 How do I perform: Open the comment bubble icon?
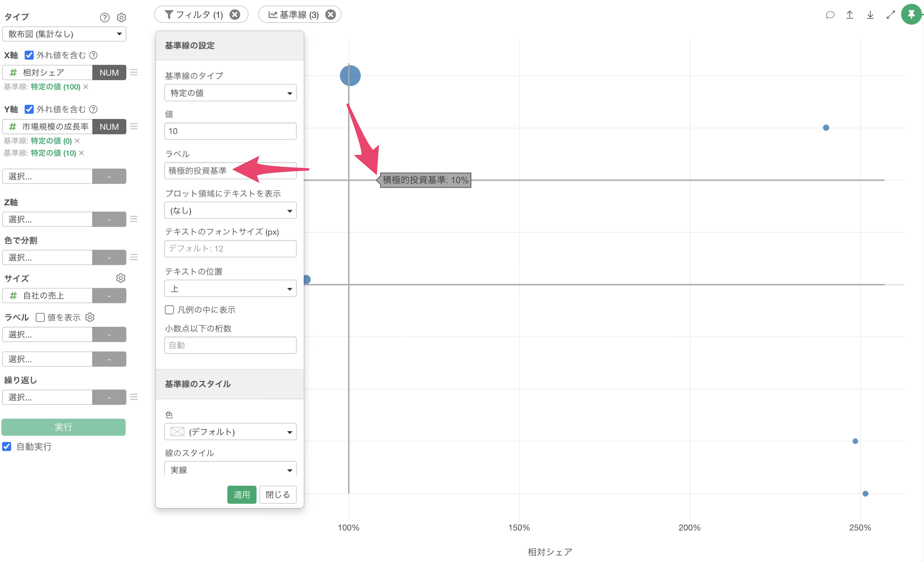coord(830,15)
